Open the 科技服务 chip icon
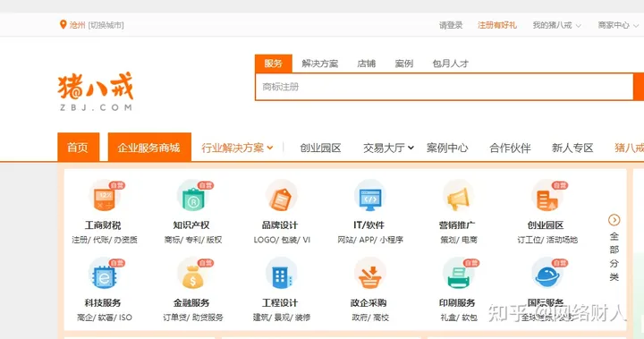The width and height of the screenshot is (644, 339). 104,274
